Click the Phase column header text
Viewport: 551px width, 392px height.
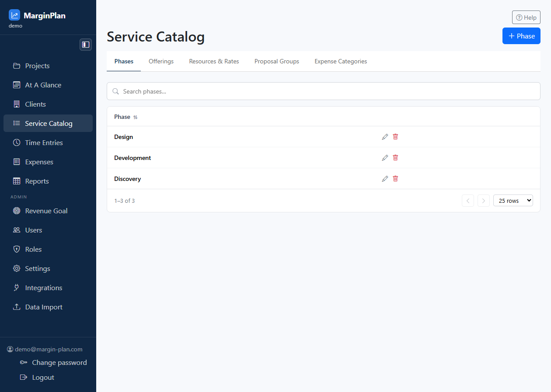tap(122, 117)
